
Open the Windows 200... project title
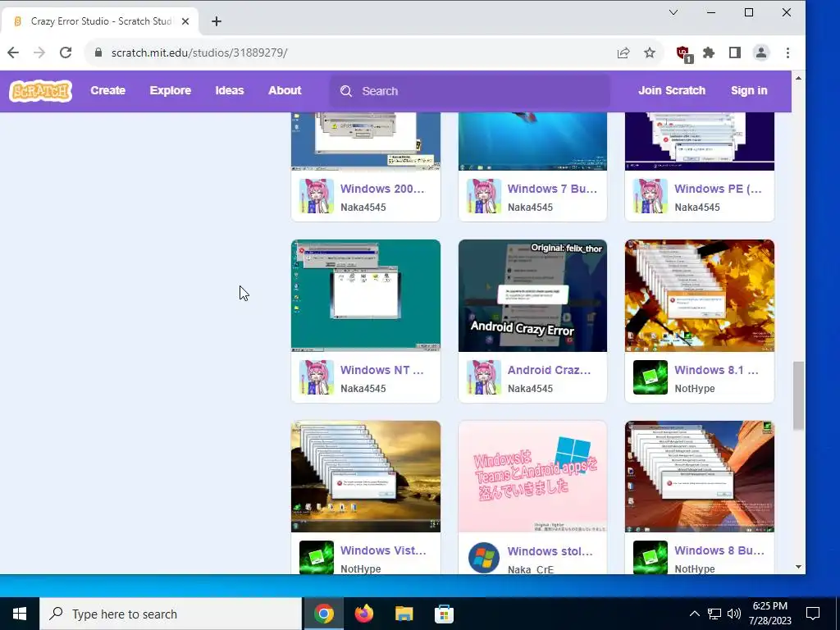click(382, 189)
